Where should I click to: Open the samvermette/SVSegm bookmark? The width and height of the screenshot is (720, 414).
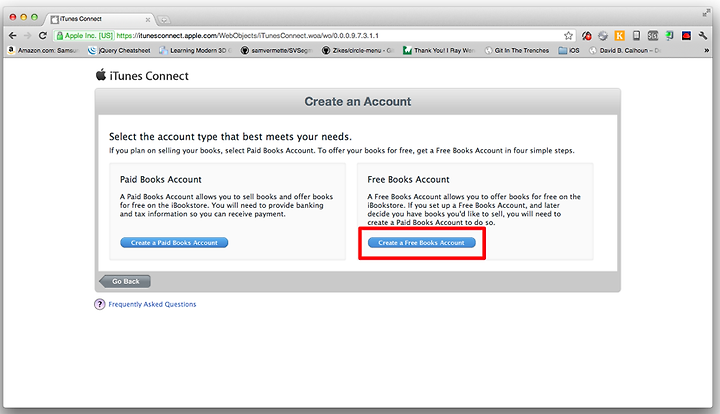coord(277,50)
